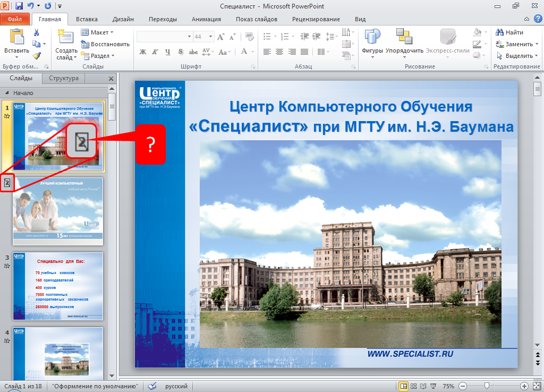Viewport: 544px width, 392px height.
Task: Toggle bold (Ж) formatting
Action: click(143, 52)
